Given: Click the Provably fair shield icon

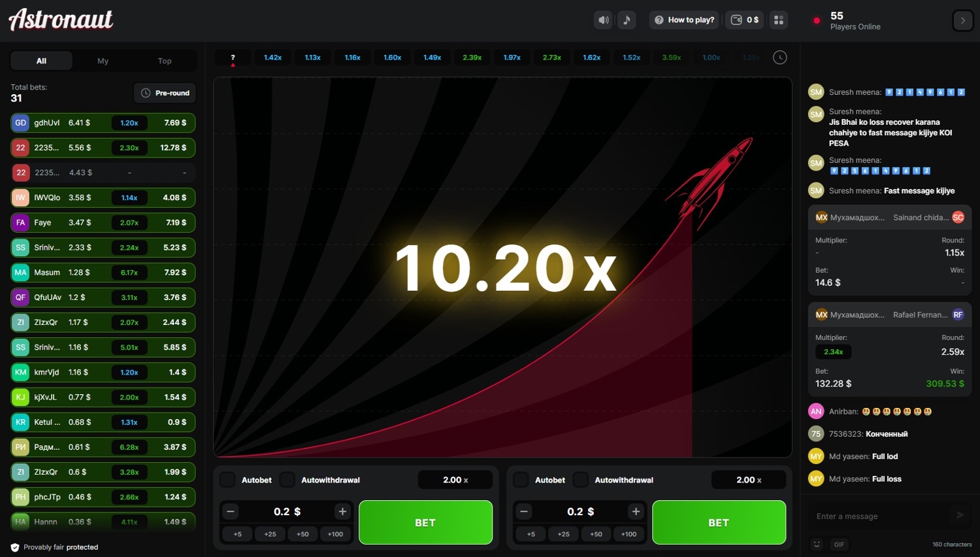Looking at the screenshot, I should click(x=15, y=547).
